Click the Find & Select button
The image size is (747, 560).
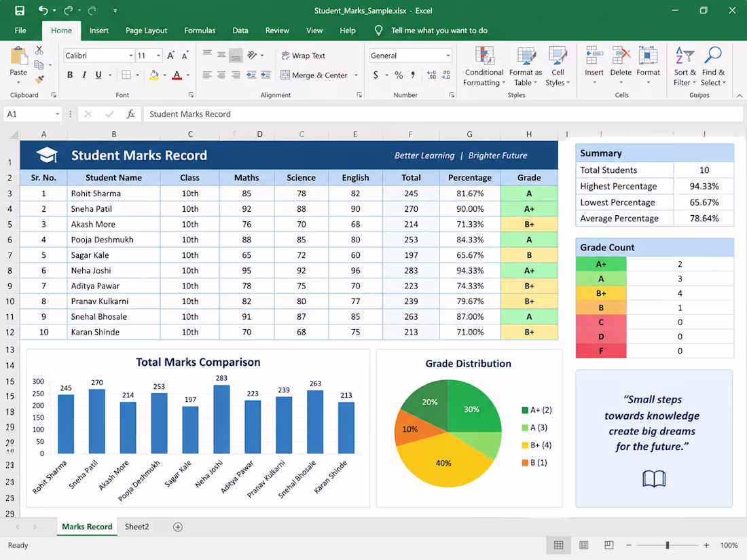(713, 67)
